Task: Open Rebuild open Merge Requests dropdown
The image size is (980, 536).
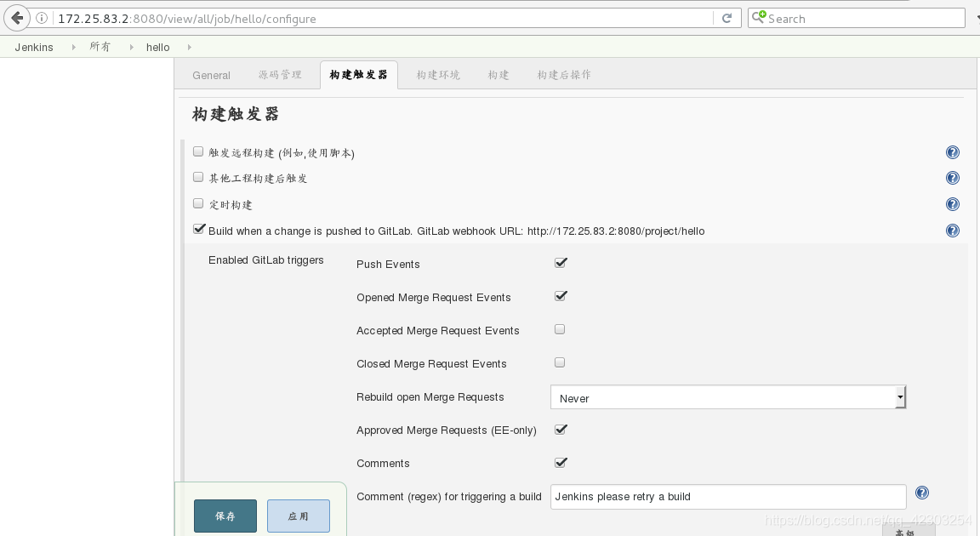Action: coord(728,397)
